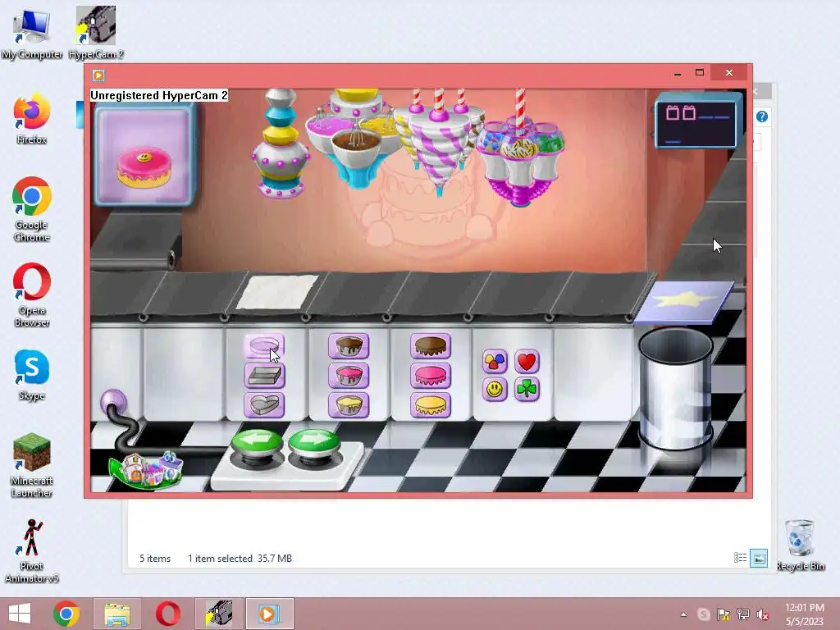Open My Computer desktop icon
The width and height of the screenshot is (840, 630).
(x=32, y=33)
